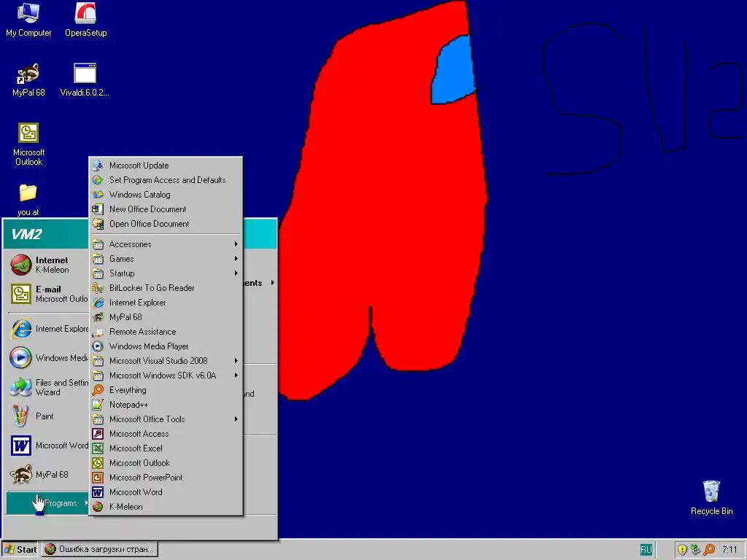The width and height of the screenshot is (747, 560).
Task: Switch to K-Meleon taskbar window button
Action: point(99,549)
